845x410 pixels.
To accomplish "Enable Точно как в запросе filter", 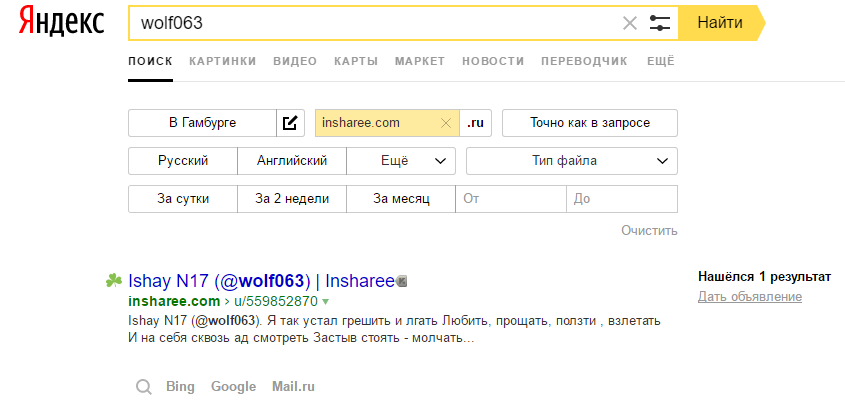I will tap(590, 123).
